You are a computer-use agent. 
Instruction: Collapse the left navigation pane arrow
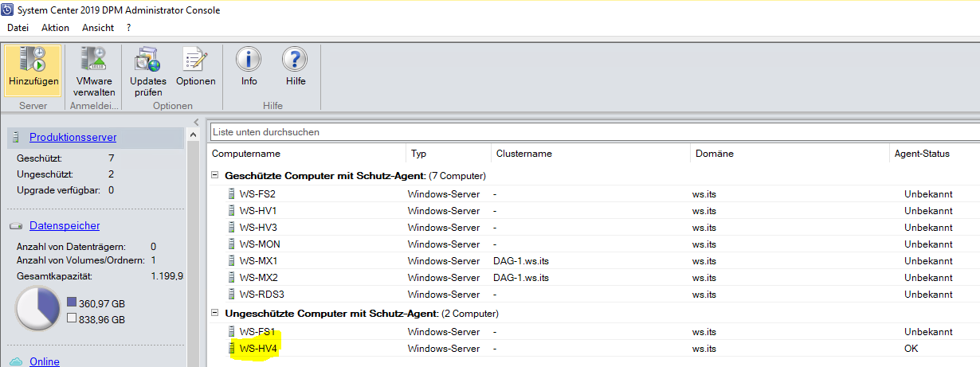coord(197,122)
